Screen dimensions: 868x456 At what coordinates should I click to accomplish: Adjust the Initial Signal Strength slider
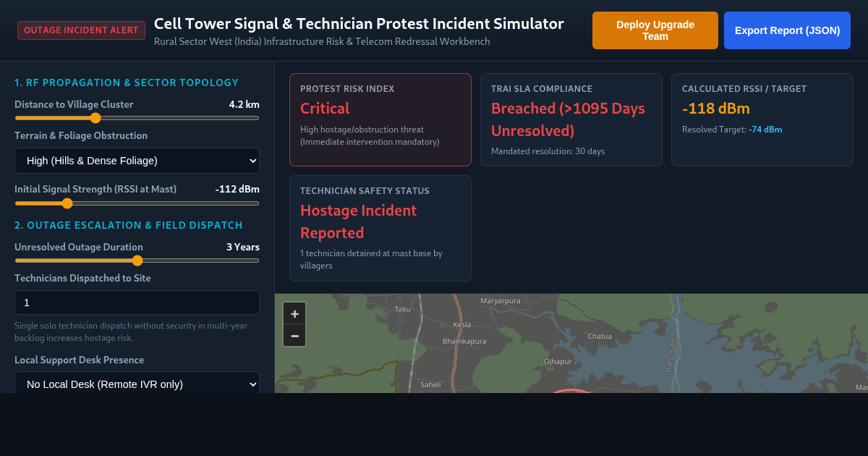point(137,203)
